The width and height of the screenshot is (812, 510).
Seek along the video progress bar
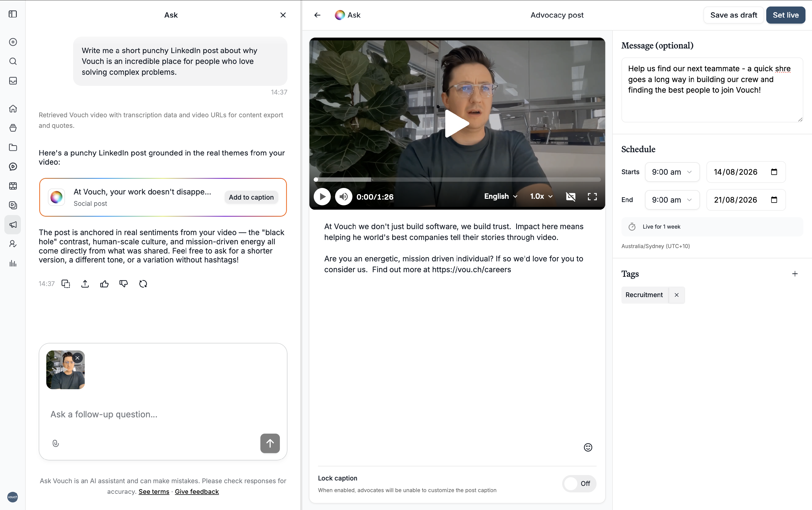[457, 180]
